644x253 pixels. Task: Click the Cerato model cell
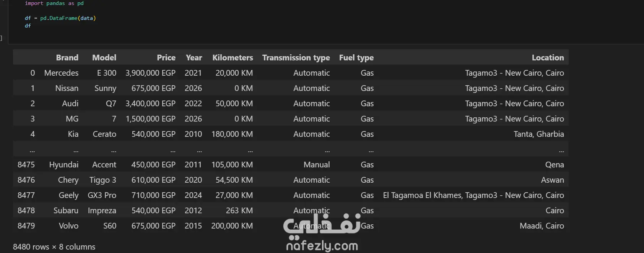tap(104, 134)
